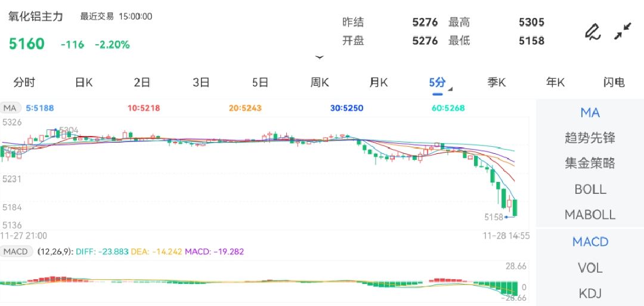Click the DEA: -14.242 value
Image resolution: width=644 pixels, height=306 pixels.
(x=156, y=251)
